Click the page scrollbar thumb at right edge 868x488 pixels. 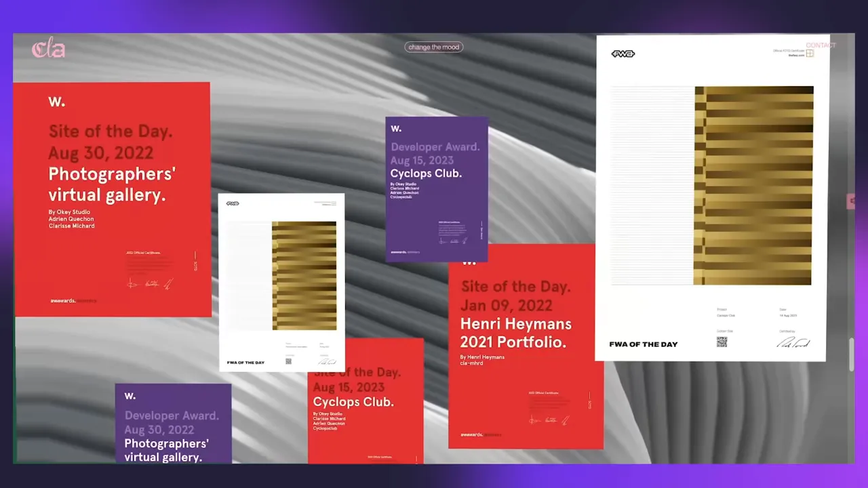[852, 354]
